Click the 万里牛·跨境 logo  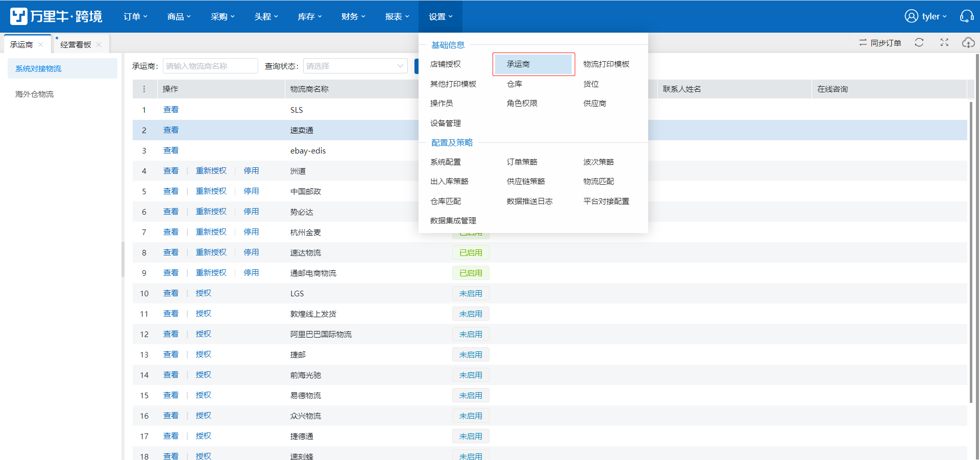point(56,16)
